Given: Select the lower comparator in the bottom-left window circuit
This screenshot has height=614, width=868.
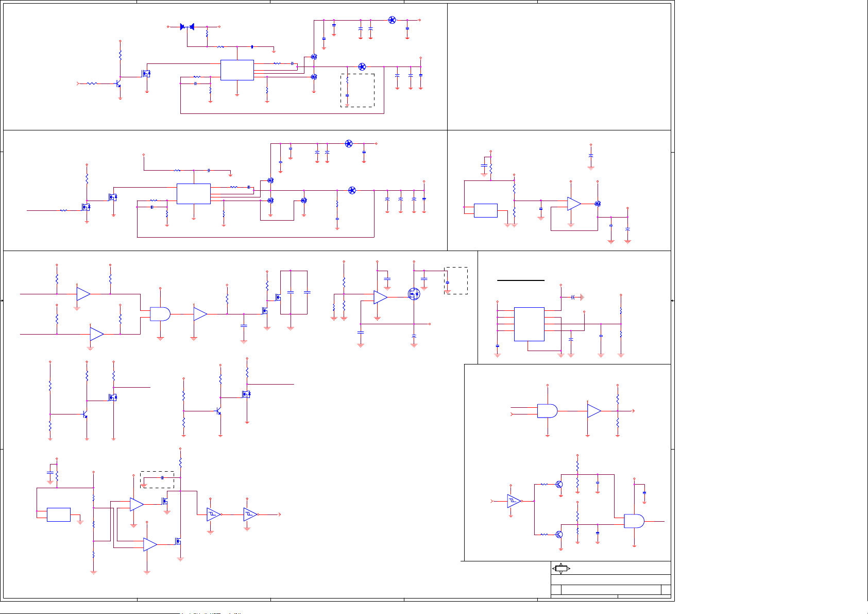Looking at the screenshot, I should (150, 544).
